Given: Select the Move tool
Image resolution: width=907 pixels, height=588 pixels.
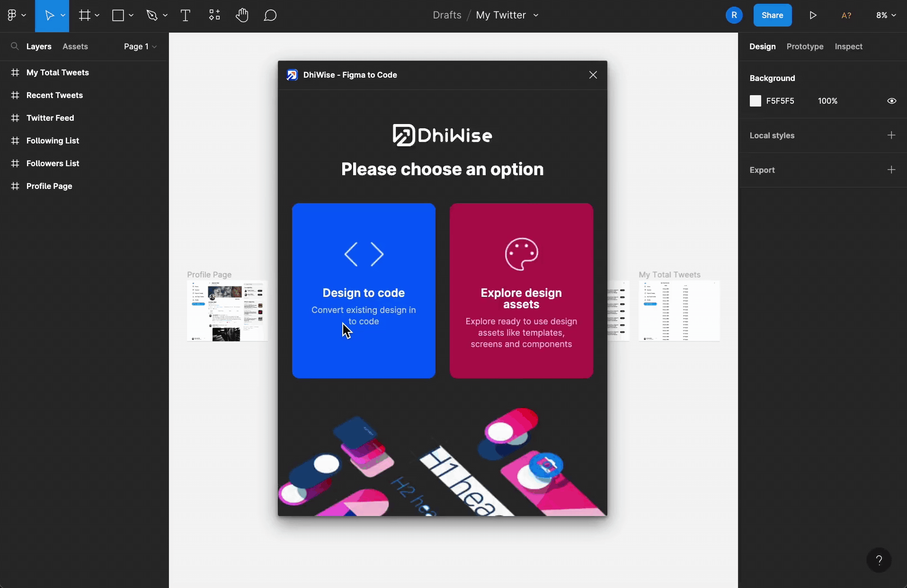Looking at the screenshot, I should point(49,16).
